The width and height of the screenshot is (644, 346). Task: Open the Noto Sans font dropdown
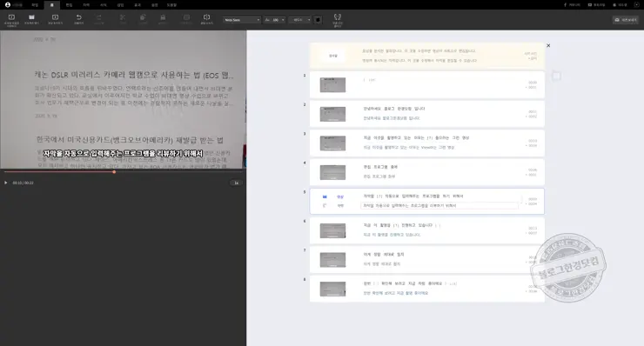[242, 20]
